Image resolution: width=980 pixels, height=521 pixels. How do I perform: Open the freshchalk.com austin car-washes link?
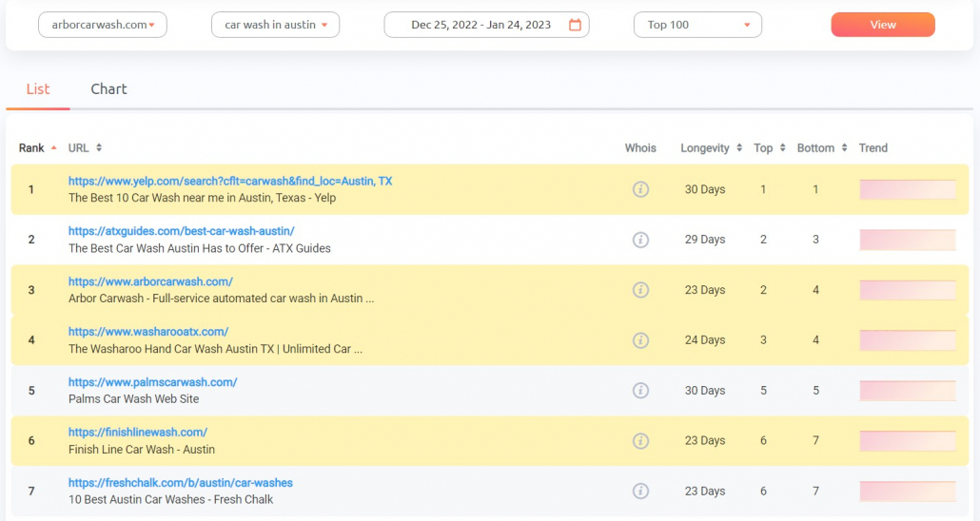coord(180,483)
